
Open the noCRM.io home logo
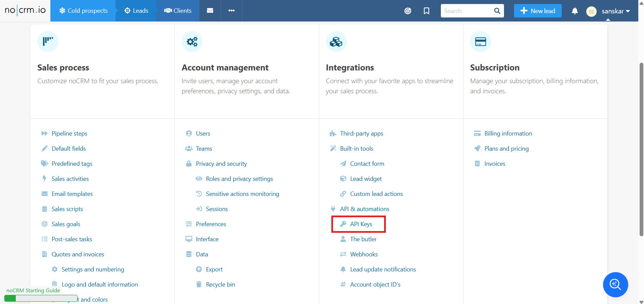coord(25,10)
